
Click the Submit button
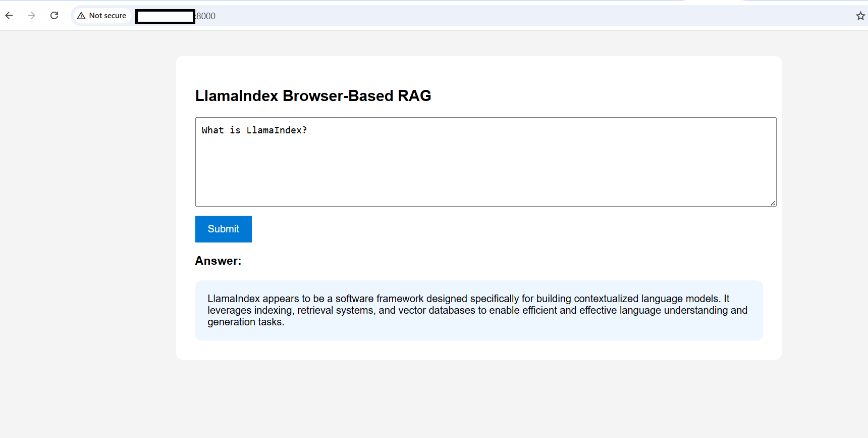(x=223, y=229)
